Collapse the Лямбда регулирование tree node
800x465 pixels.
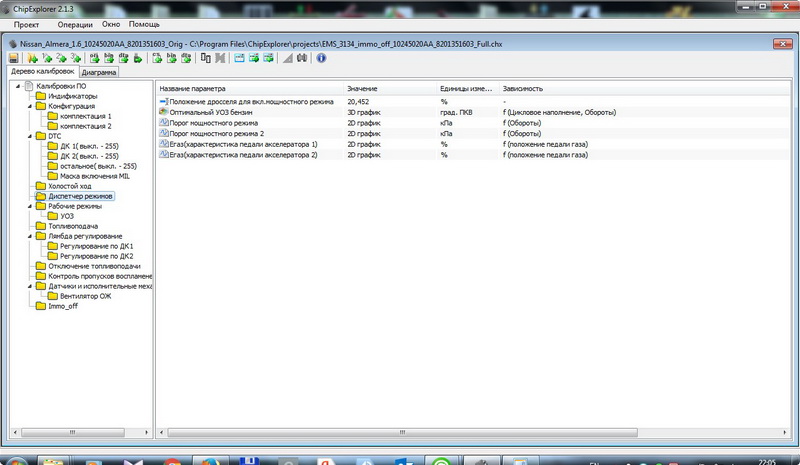(27, 236)
